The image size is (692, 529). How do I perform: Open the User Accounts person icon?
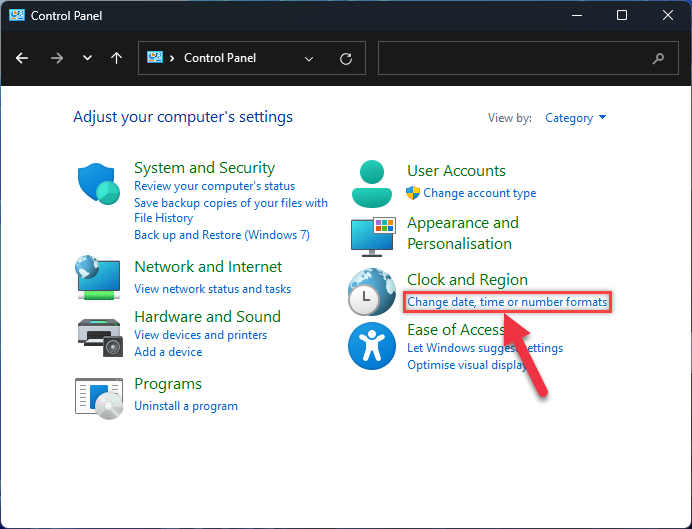(x=372, y=184)
